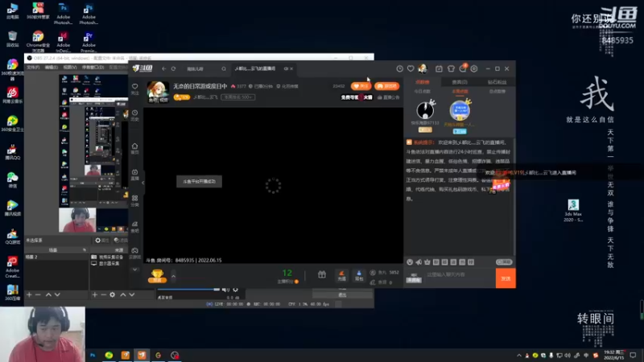644x362 pixels.
Task: Open watch history clock icon in Douyu title bar
Action: 399,68
